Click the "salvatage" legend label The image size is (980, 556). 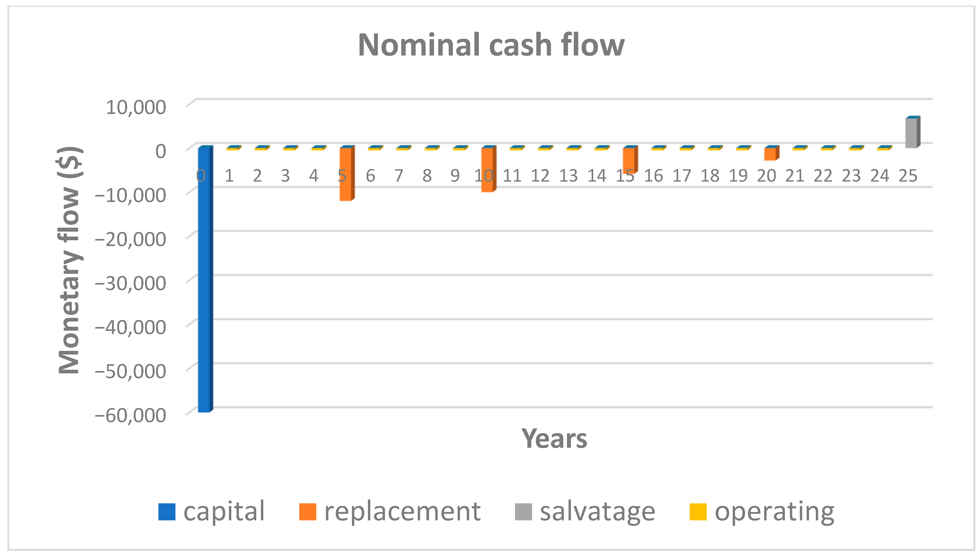pos(598,511)
